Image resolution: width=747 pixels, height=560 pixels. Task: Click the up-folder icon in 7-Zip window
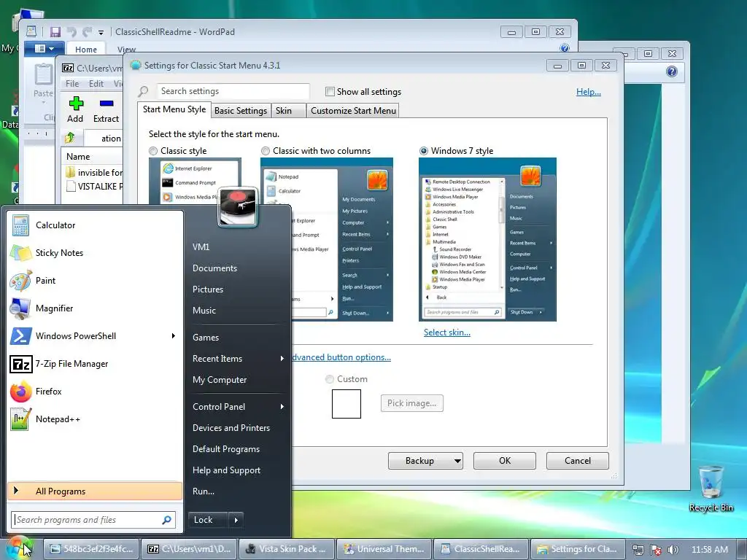(x=70, y=138)
